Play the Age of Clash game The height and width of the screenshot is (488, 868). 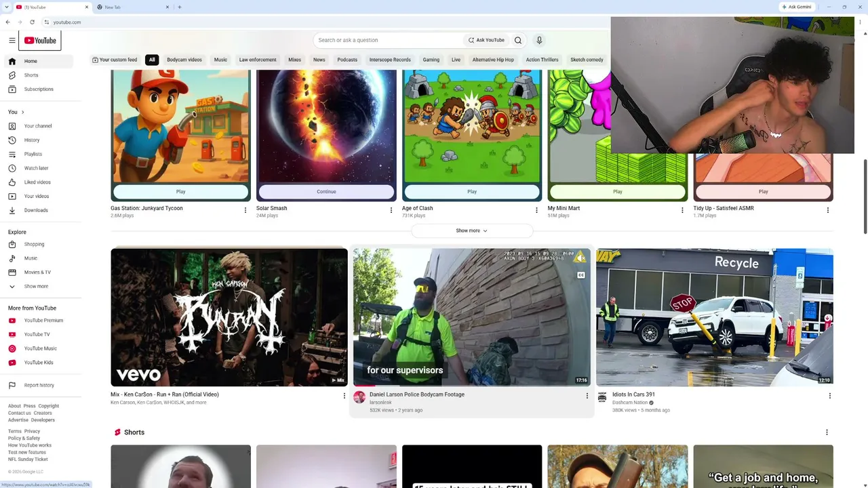coord(472,192)
